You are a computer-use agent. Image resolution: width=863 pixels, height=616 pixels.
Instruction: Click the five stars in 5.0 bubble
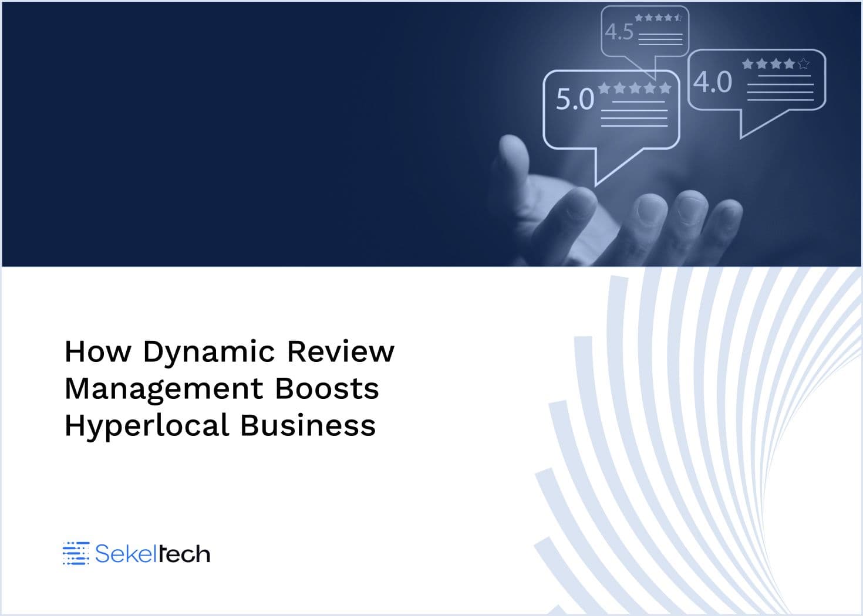(634, 88)
